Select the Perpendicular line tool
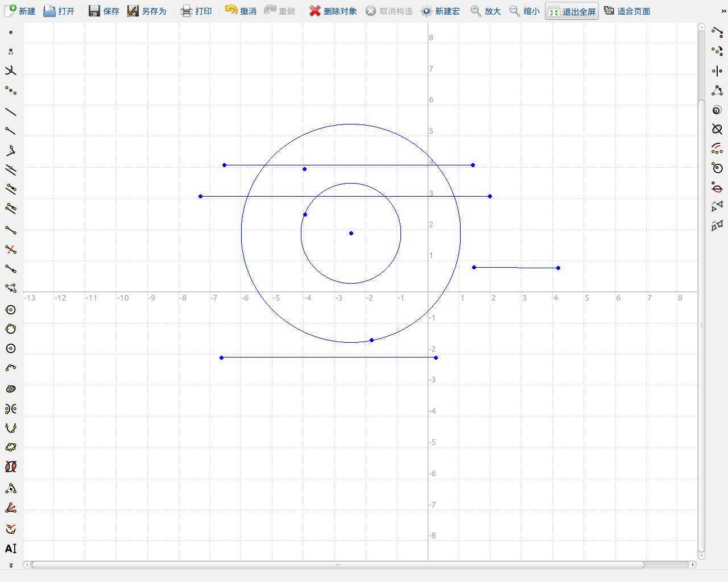The height and width of the screenshot is (582, 728). 10,151
